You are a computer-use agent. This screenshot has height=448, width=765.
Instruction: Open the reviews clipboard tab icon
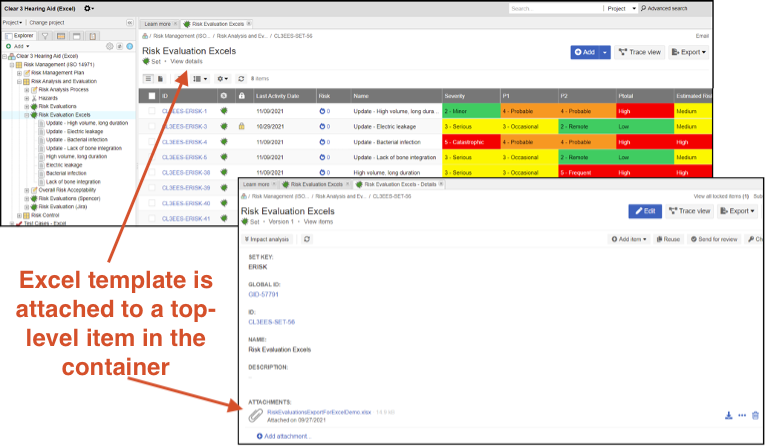93,36
